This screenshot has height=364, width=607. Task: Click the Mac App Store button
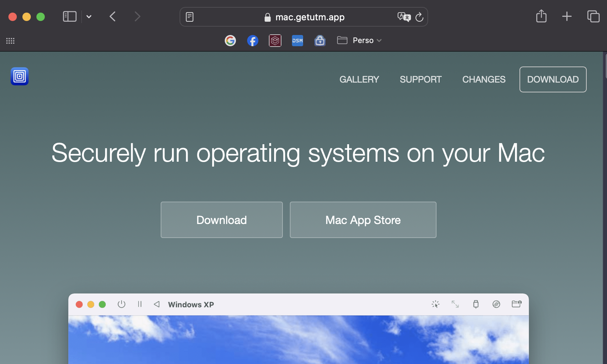[x=363, y=220]
